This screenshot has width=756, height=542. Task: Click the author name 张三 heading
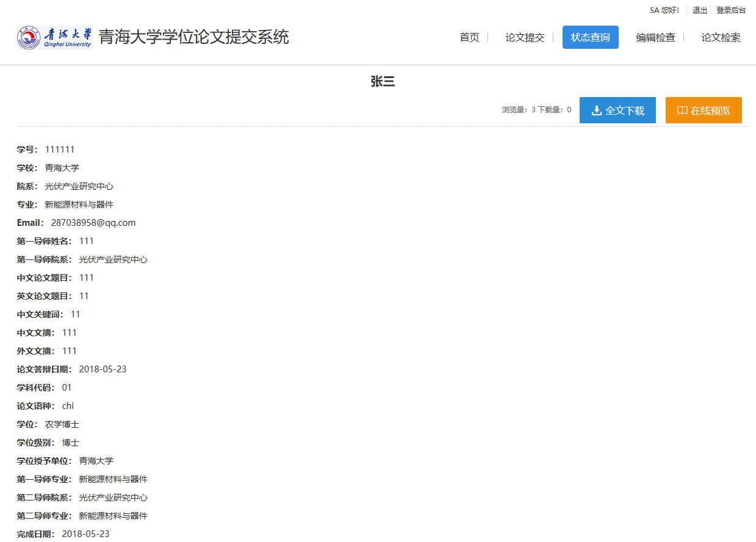383,81
